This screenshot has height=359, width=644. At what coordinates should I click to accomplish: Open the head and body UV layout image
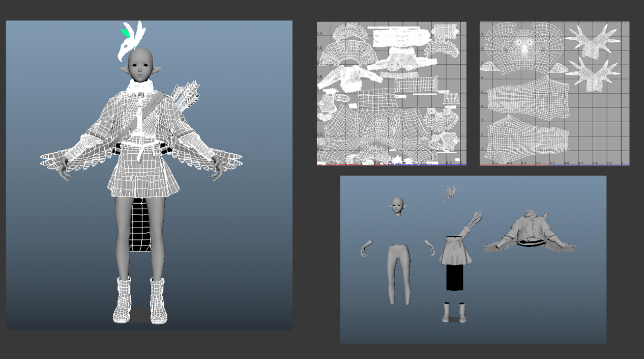click(x=554, y=93)
